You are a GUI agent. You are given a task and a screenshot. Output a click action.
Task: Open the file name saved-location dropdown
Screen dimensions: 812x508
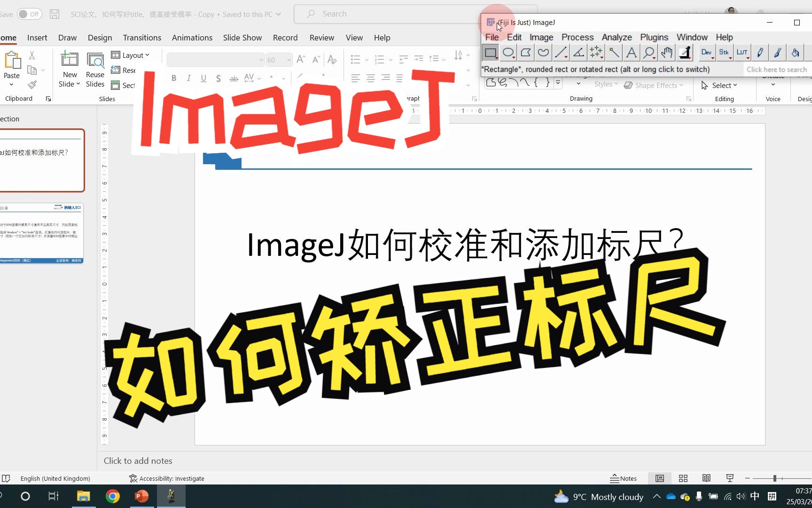279,14
